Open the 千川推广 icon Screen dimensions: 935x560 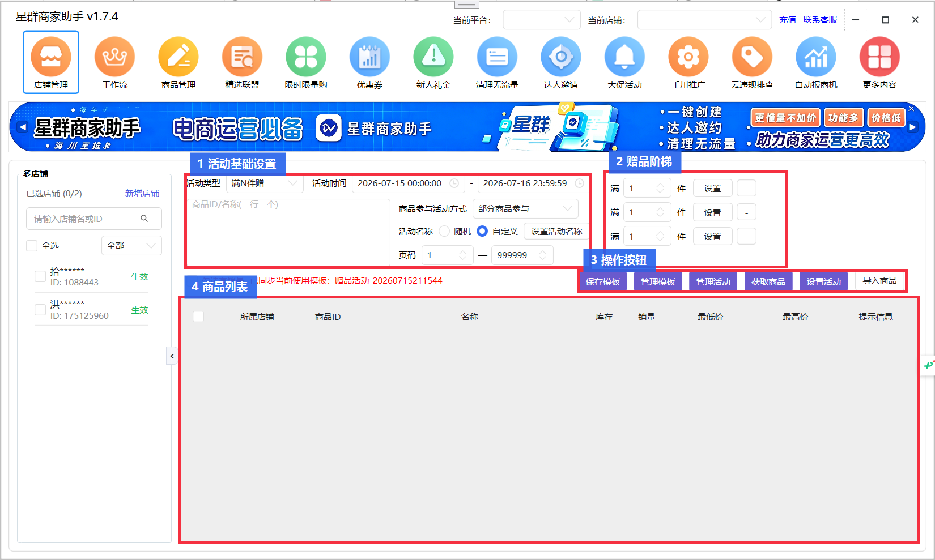pyautogui.click(x=688, y=57)
